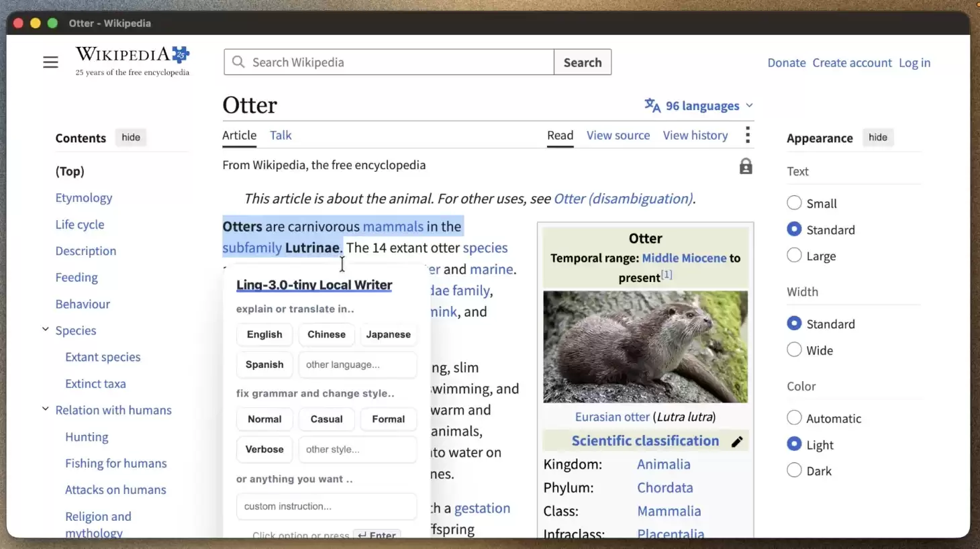Click the other style input field
This screenshot has width=980, height=549.
[358, 449]
